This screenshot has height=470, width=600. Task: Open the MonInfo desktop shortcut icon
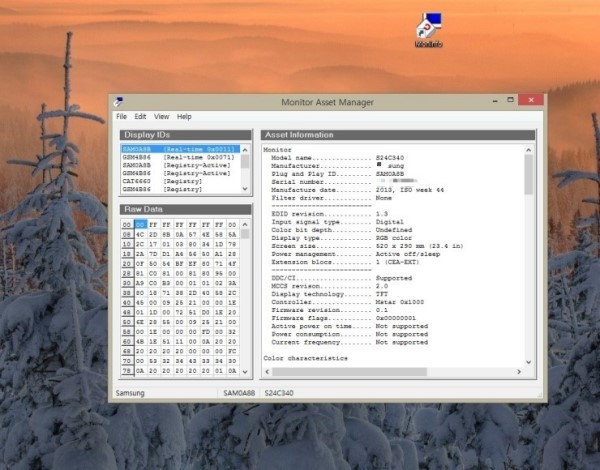tap(429, 30)
